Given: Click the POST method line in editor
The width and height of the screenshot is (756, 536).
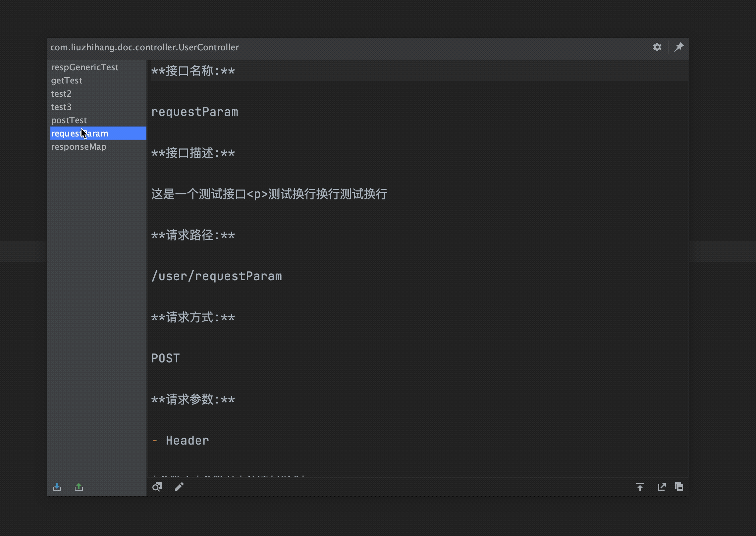Looking at the screenshot, I should tap(165, 358).
